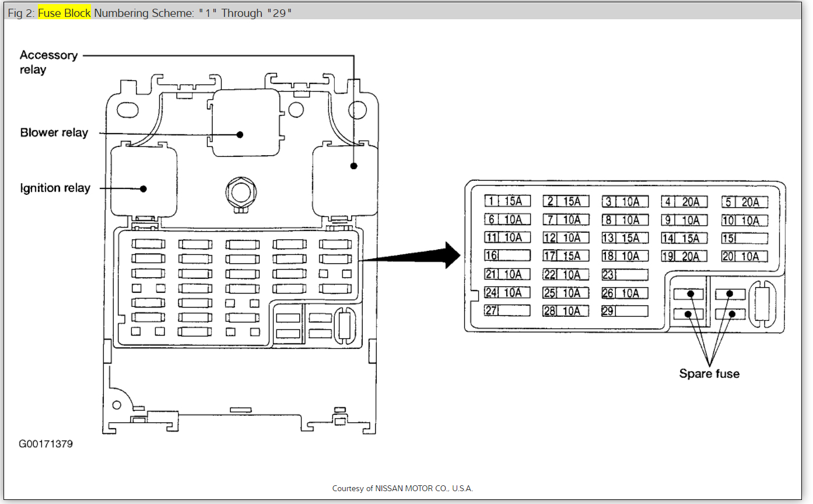Click fuse number 19 labeled 20A
Viewport: 813px width, 504px height.
[x=684, y=256]
